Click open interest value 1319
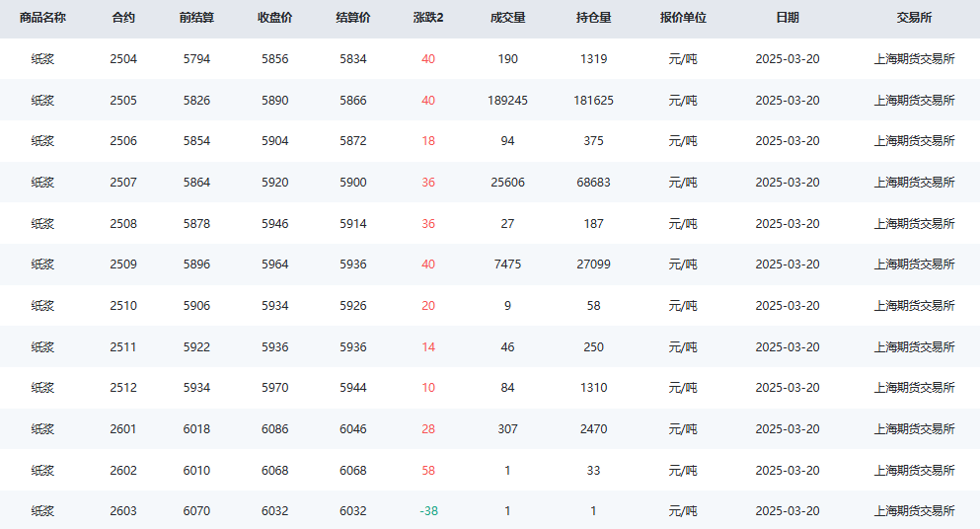 pos(593,59)
